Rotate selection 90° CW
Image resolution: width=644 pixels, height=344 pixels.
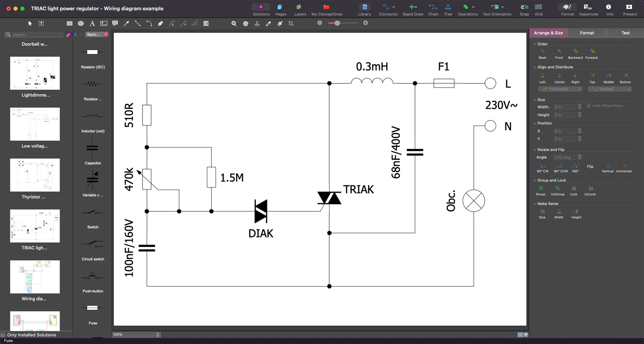tap(543, 168)
